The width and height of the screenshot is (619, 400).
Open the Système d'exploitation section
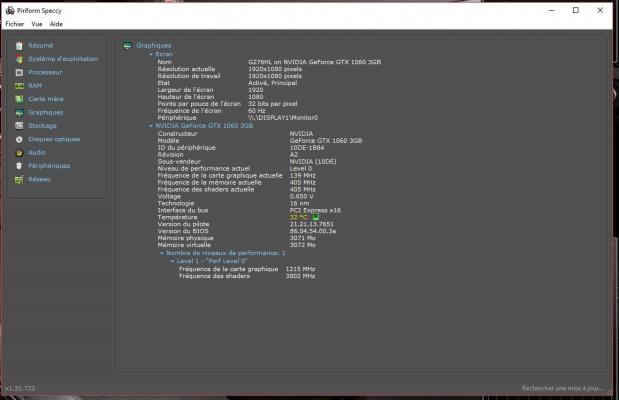[63, 59]
